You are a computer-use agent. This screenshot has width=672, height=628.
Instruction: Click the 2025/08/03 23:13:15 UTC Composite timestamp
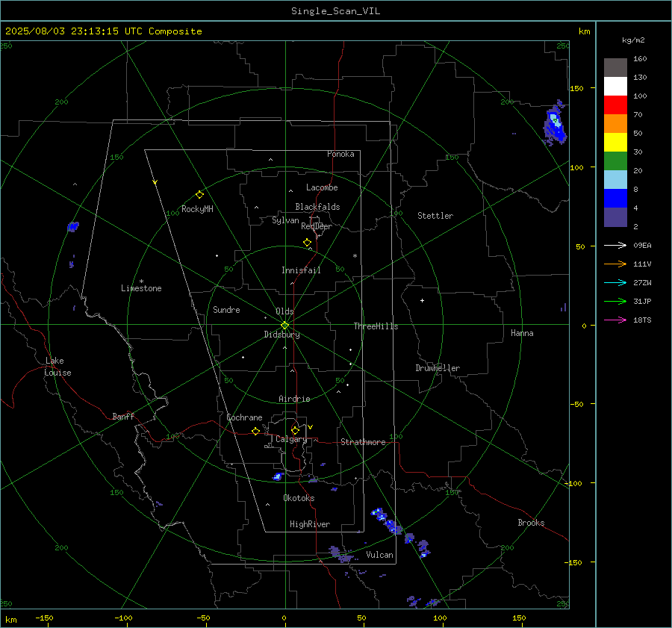(103, 31)
